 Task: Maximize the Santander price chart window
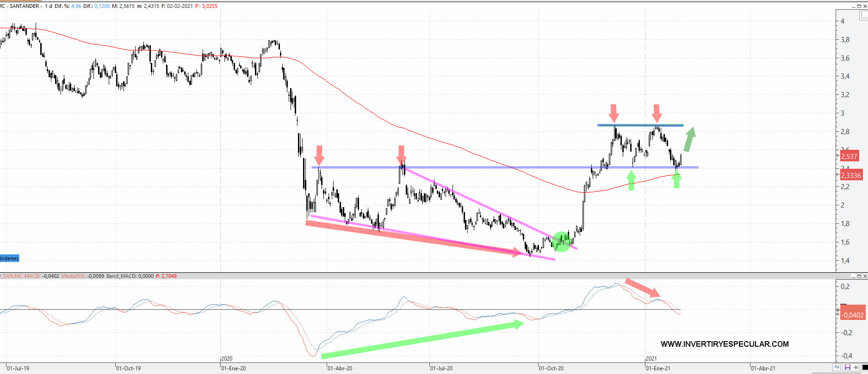[859, 6]
